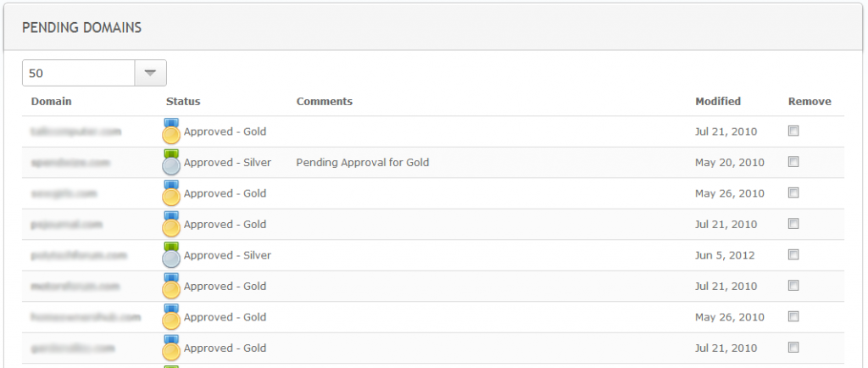Click the blurred domain link in the Jun 5, 2012 row
Image resolution: width=868 pixels, height=368 pixels.
tap(79, 255)
